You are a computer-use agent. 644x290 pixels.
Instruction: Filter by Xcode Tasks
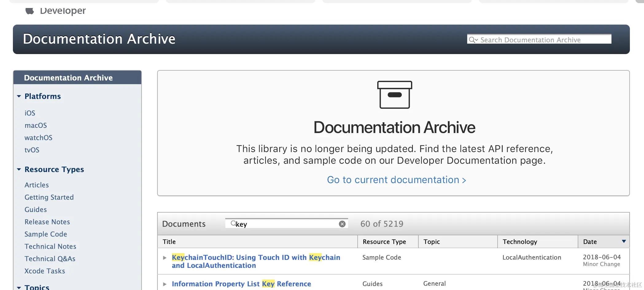[x=45, y=271]
